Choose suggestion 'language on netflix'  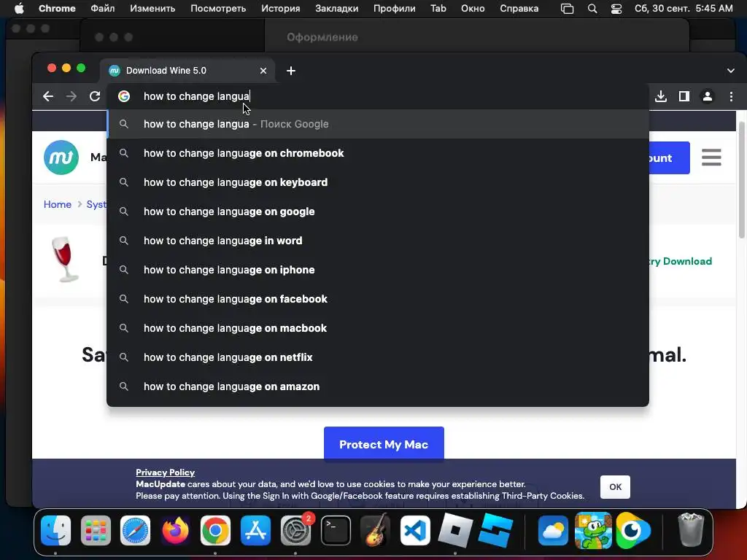(379, 357)
